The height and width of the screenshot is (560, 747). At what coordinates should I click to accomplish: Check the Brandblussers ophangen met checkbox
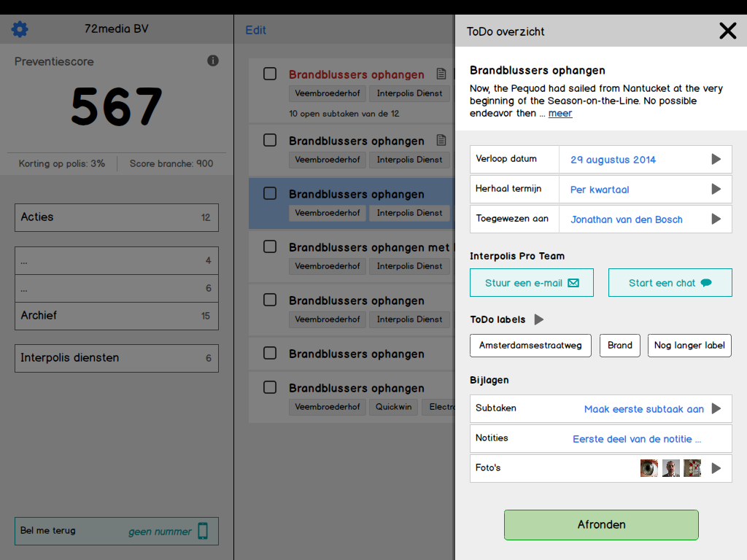270,246
